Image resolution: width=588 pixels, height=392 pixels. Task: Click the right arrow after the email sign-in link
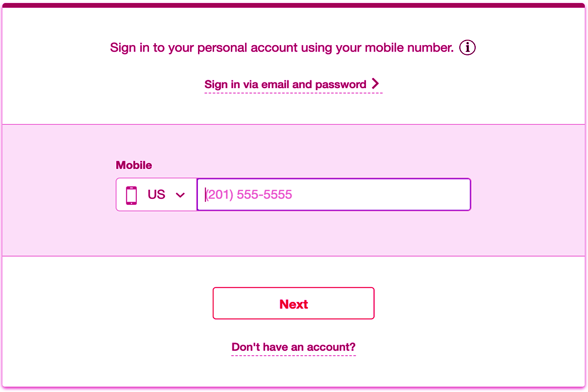(375, 84)
